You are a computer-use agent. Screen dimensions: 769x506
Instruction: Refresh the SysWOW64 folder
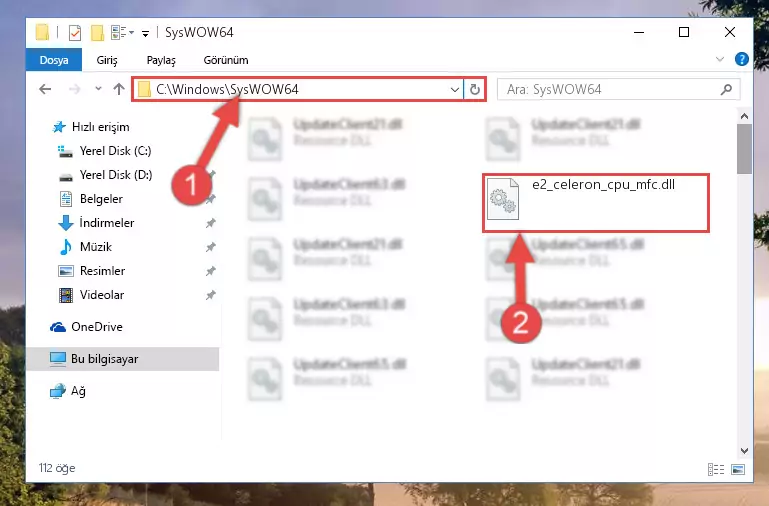[475, 90]
